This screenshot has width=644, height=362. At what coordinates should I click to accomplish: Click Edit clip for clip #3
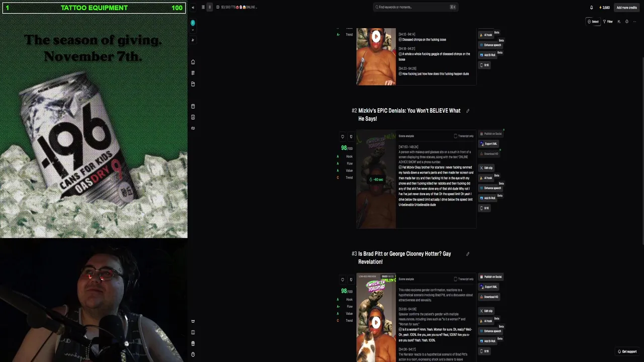pyautogui.click(x=486, y=311)
